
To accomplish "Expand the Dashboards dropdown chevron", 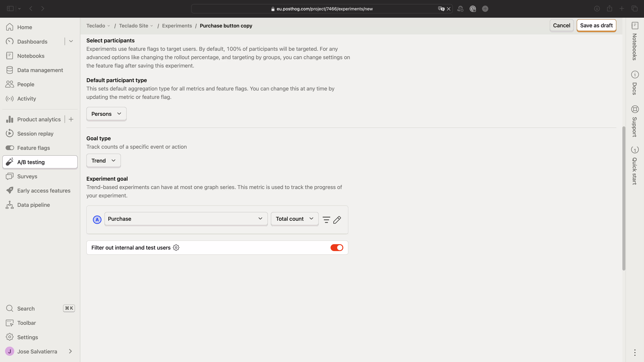I will 71,41.
